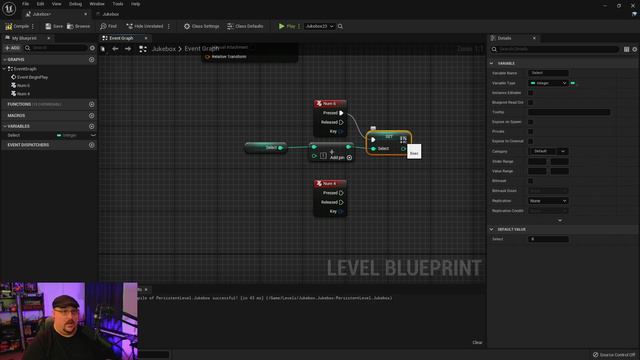Open Class Defaults
640x360 pixels.
pyautogui.click(x=245, y=26)
